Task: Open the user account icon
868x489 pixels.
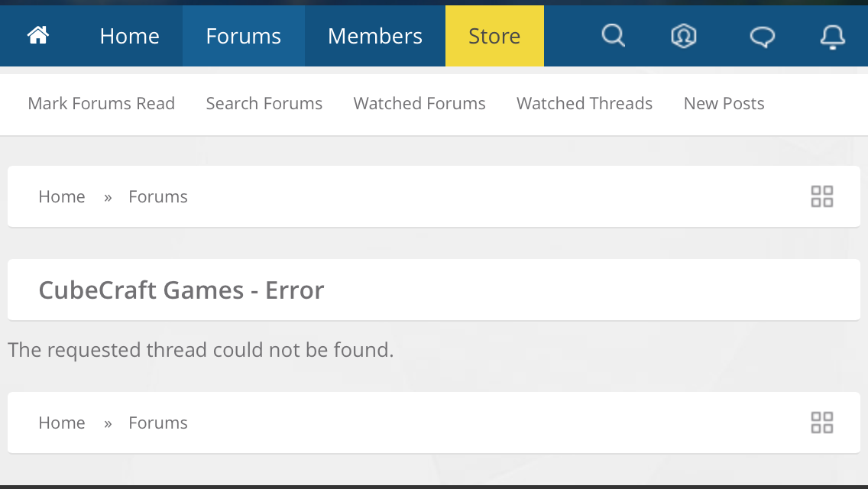Action: point(684,37)
